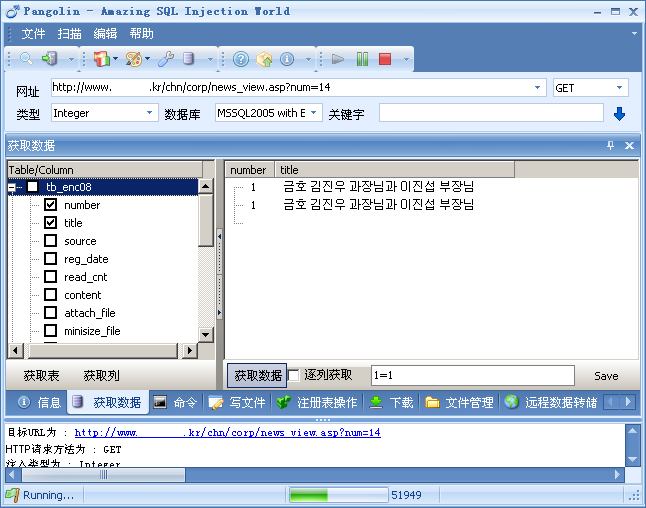Open dropdown arrow after cube toolbar icon
The width and height of the screenshot is (646, 508).
[115, 59]
